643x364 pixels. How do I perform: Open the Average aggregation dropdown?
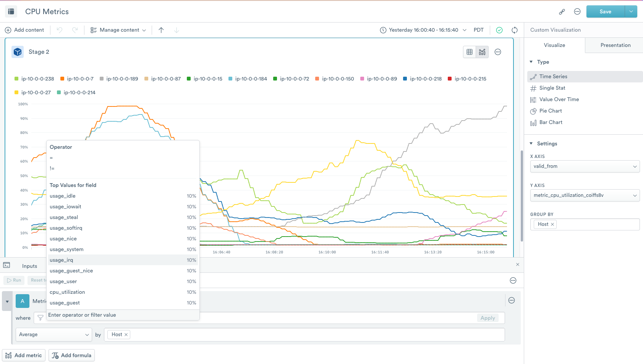53,335
